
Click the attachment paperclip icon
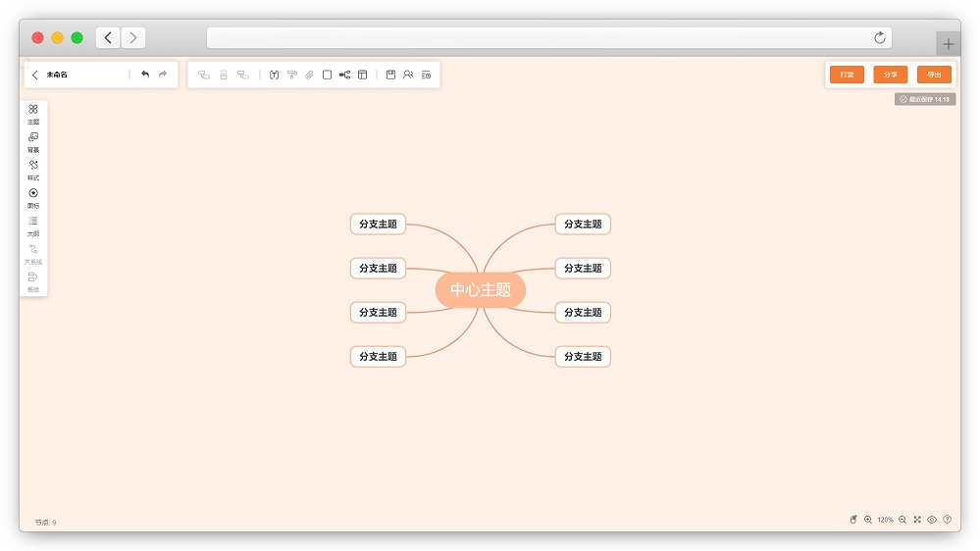point(309,75)
